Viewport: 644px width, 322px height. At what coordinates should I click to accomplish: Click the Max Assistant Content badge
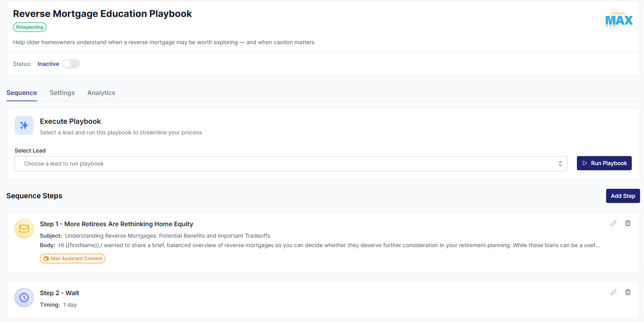(73, 259)
